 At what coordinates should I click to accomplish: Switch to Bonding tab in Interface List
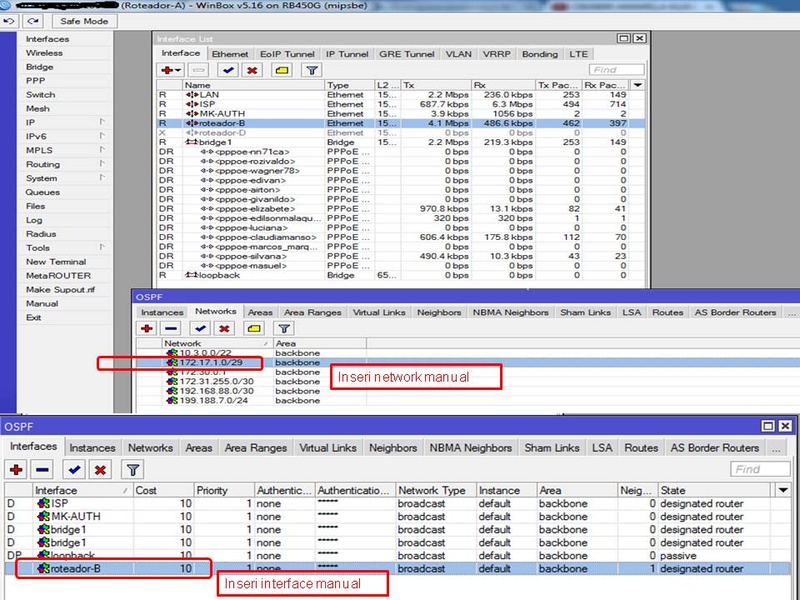(540, 54)
